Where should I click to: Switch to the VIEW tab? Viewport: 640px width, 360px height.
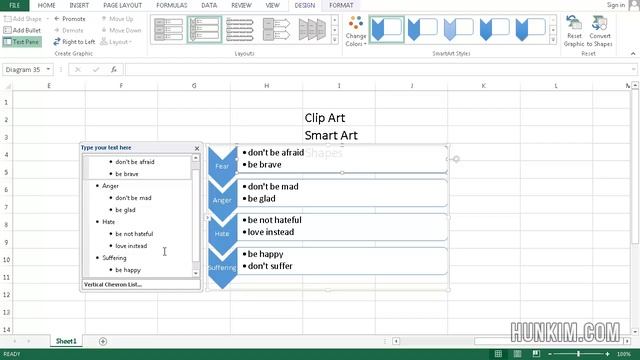(272, 5)
